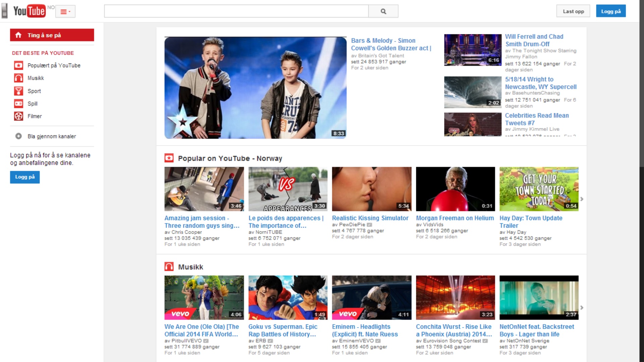This screenshot has height=362, width=644.
Task: Click Logg på button in header
Action: [x=611, y=11]
